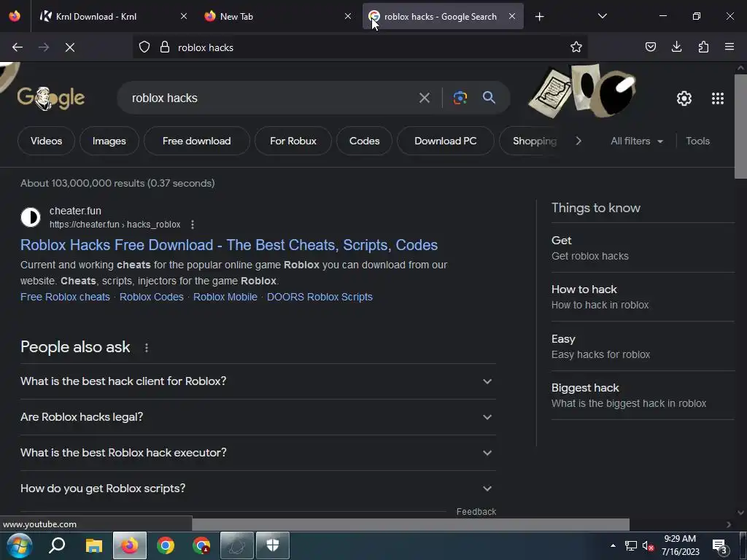This screenshot has height=560, width=747.
Task: Apply the Codes filter chip
Action: tap(365, 141)
